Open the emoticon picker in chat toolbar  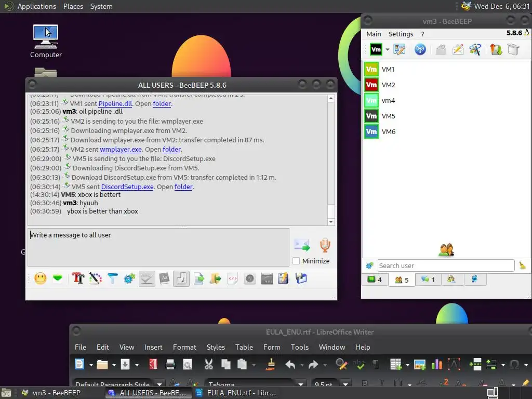click(41, 278)
